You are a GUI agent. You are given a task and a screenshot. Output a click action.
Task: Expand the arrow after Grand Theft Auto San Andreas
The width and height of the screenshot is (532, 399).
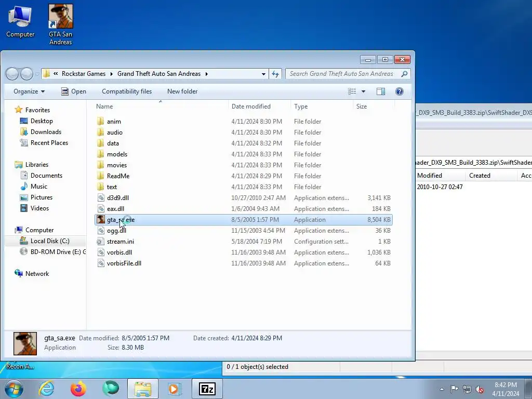(206, 74)
